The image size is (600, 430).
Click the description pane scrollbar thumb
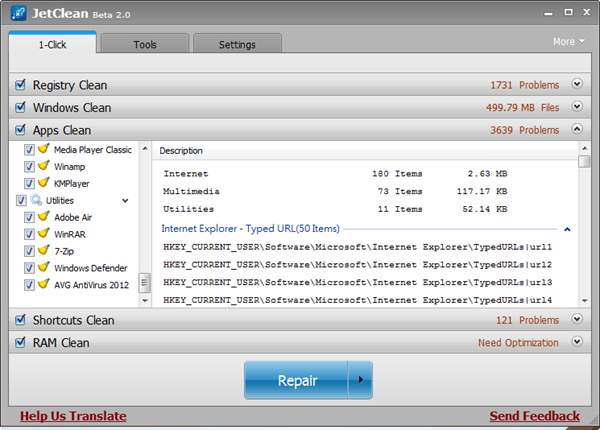point(584,161)
